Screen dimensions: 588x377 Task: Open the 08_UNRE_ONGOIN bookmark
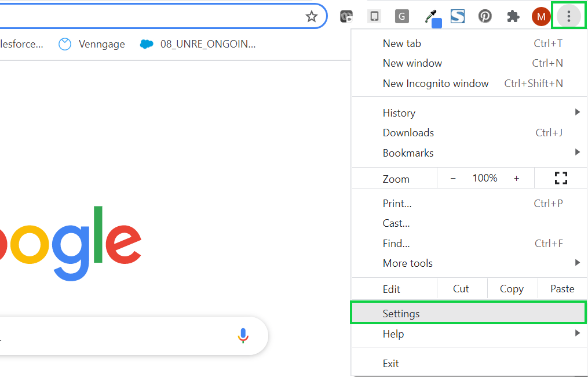(x=198, y=44)
